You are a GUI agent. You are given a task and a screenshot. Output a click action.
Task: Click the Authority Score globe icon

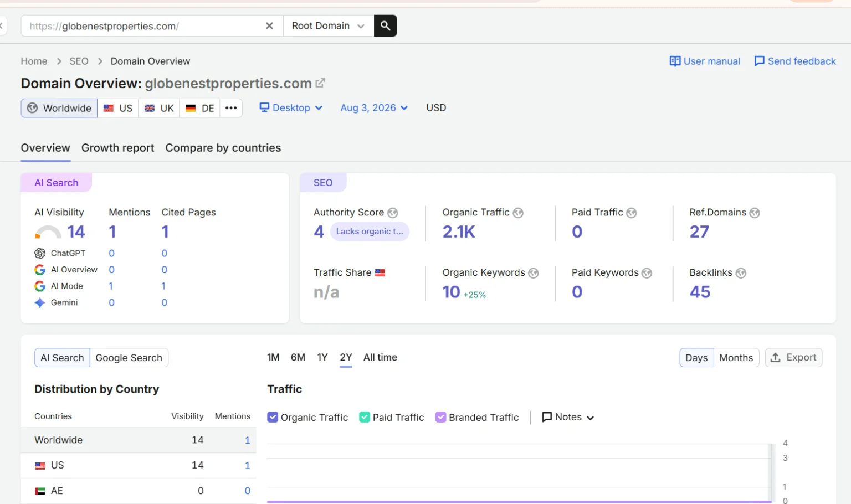[393, 213]
